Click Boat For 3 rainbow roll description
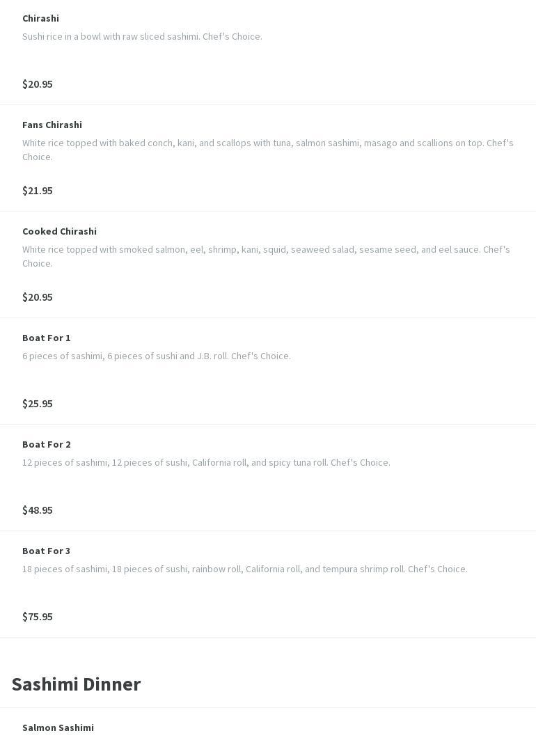The height and width of the screenshot is (756, 536). coord(245,569)
